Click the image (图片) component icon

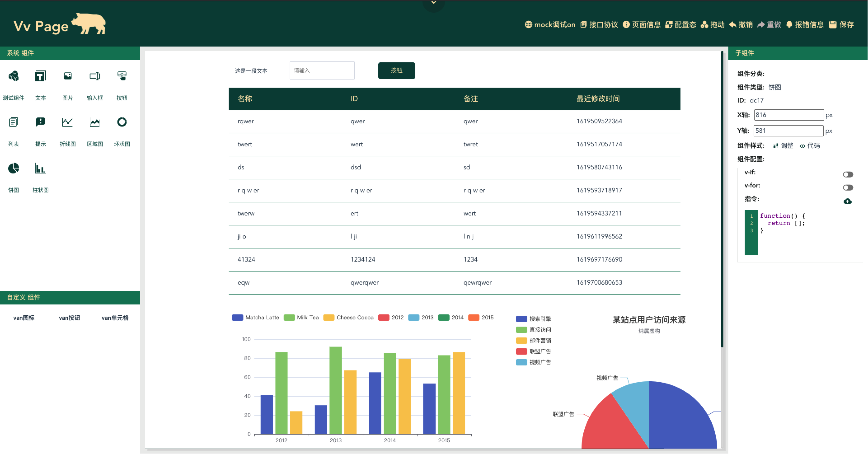[68, 76]
